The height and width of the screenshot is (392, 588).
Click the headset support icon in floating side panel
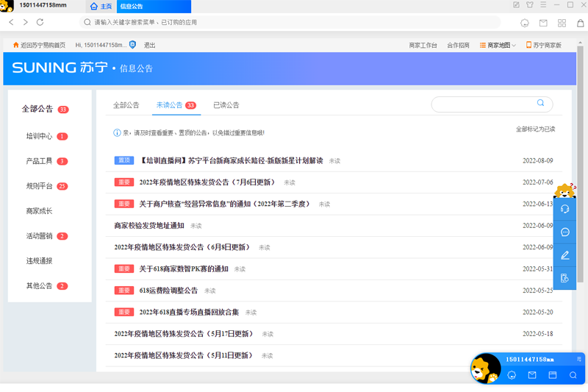[564, 209]
